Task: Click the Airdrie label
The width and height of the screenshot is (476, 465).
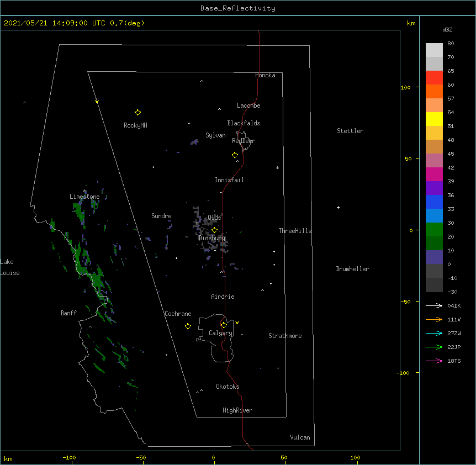Action: click(x=223, y=297)
